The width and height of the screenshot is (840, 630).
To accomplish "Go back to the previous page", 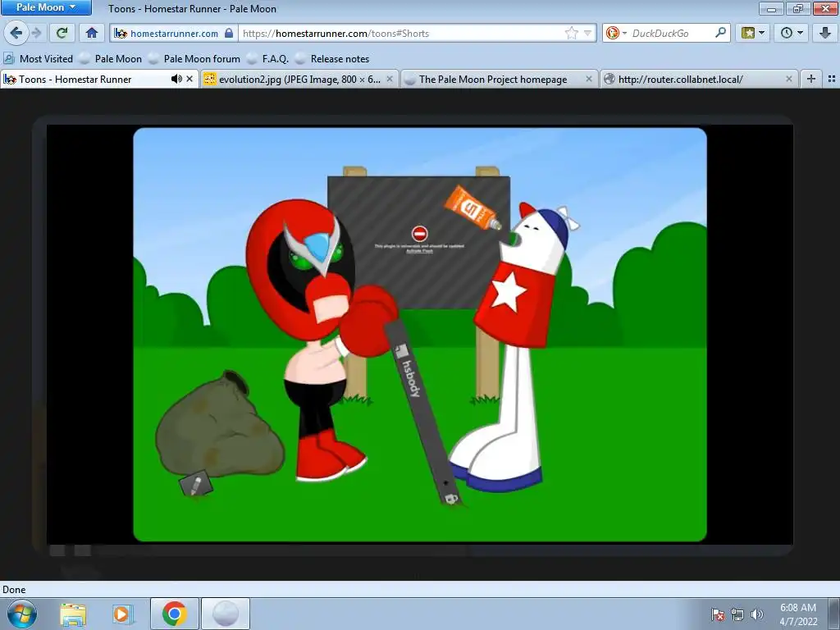I will coord(16,33).
